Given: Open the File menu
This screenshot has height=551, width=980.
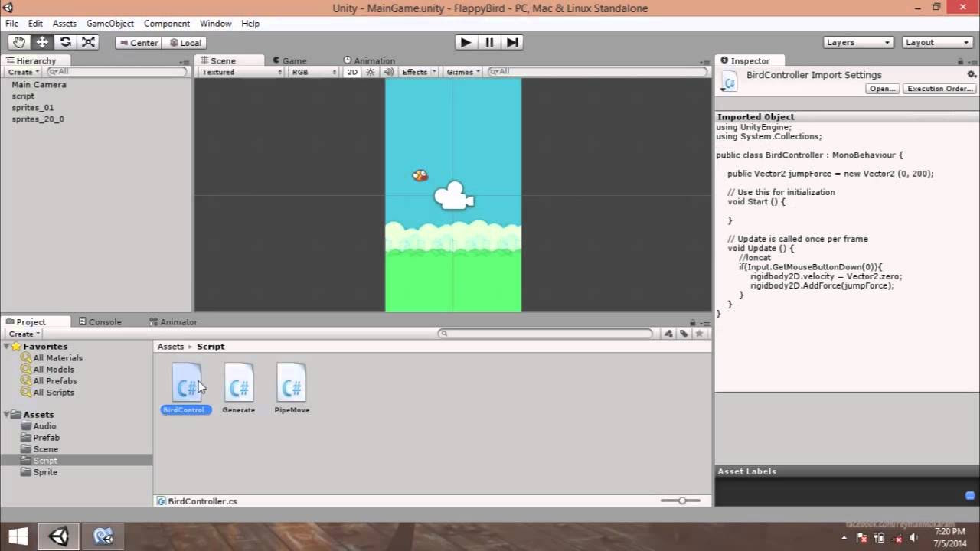Looking at the screenshot, I should 12,24.
